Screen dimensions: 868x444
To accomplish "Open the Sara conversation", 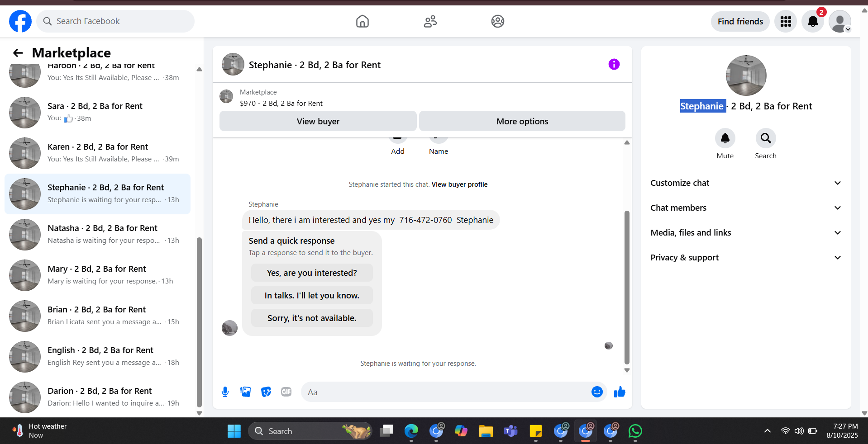I will (97, 113).
